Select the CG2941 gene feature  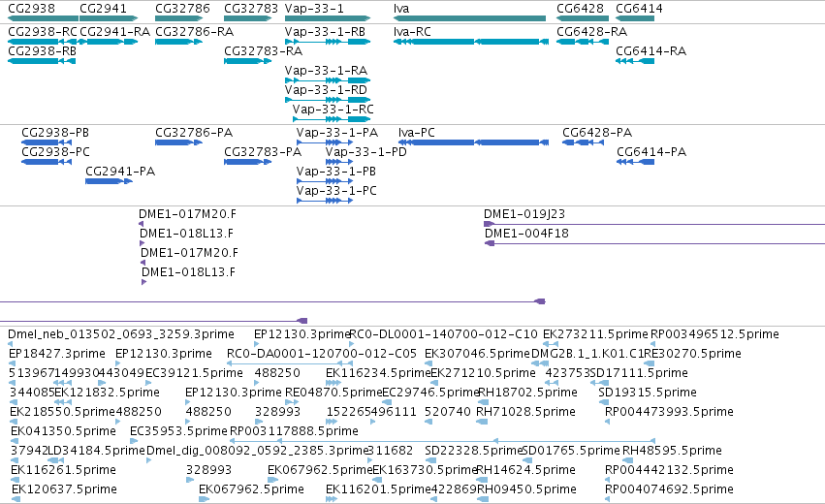click(109, 18)
